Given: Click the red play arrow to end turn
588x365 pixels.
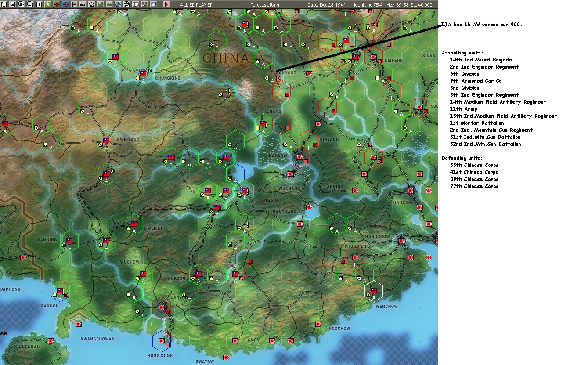Looking at the screenshot, I should tap(166, 4).
